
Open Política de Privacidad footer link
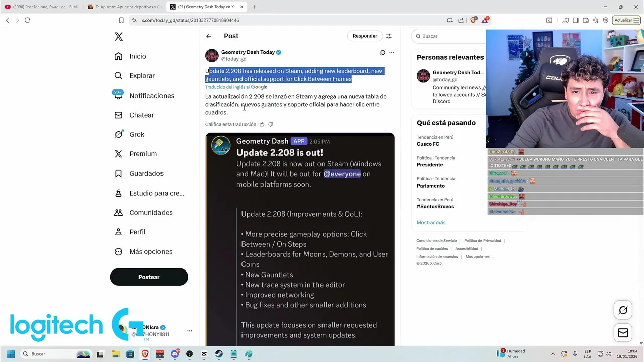(482, 241)
